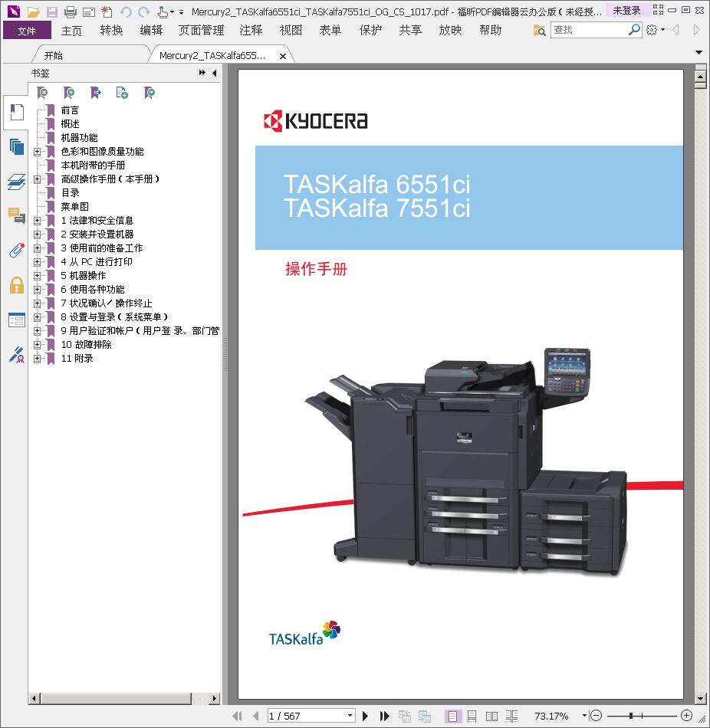Click the page-with-plus icon in the bookmarks toolbar
This screenshot has height=728, width=710.
[x=122, y=93]
